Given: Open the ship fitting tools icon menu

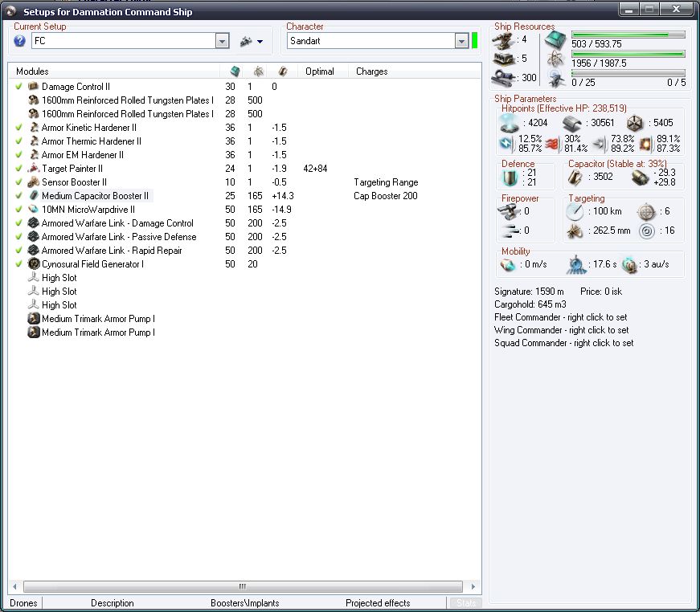Looking at the screenshot, I should (251, 42).
